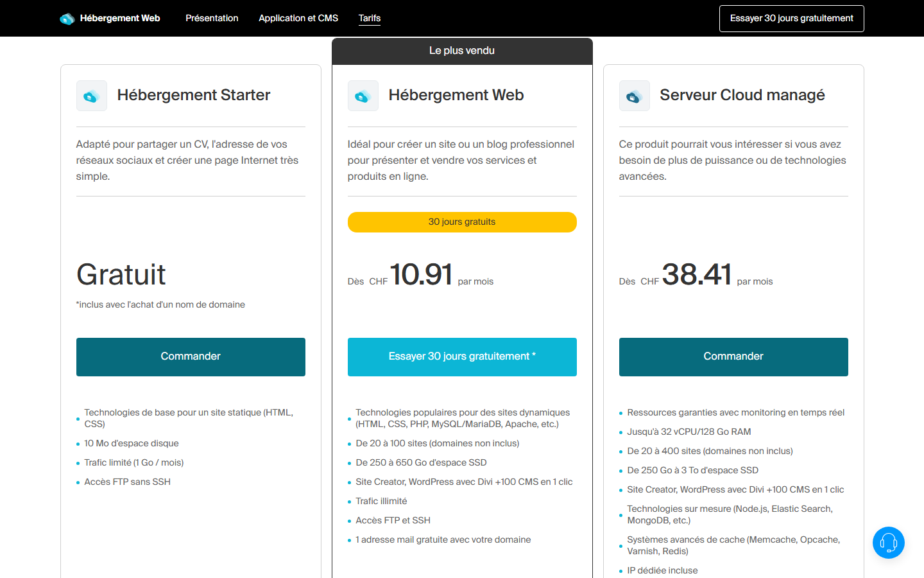Click Trafic illimité feature
This screenshot has height=578, width=924.
(381, 501)
